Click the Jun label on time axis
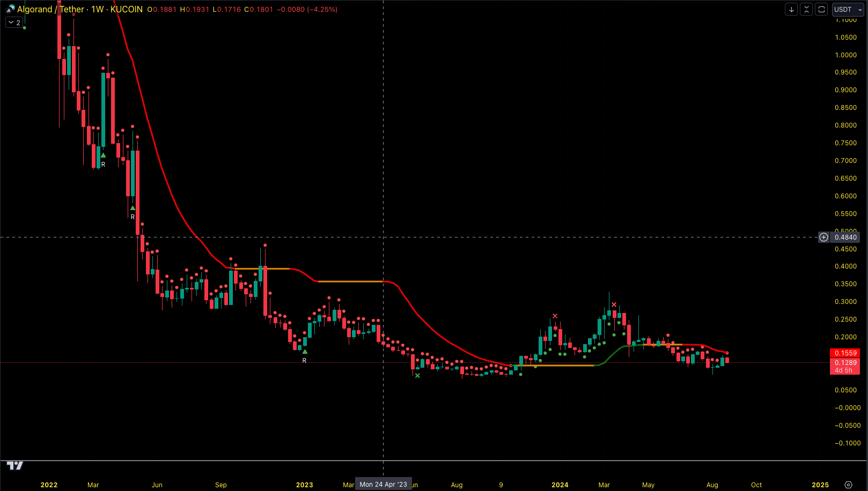The height and width of the screenshot is (491, 868). coord(157,485)
